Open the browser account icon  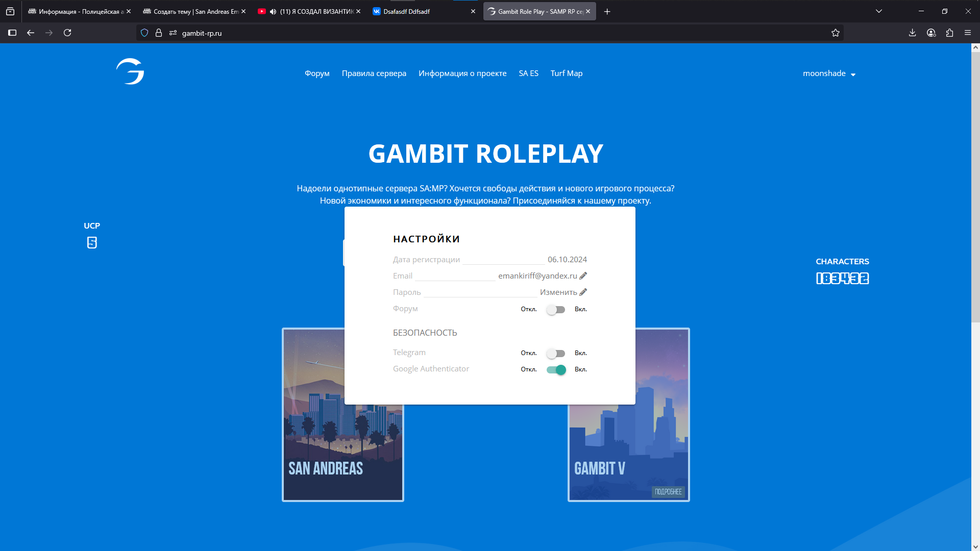(x=932, y=33)
